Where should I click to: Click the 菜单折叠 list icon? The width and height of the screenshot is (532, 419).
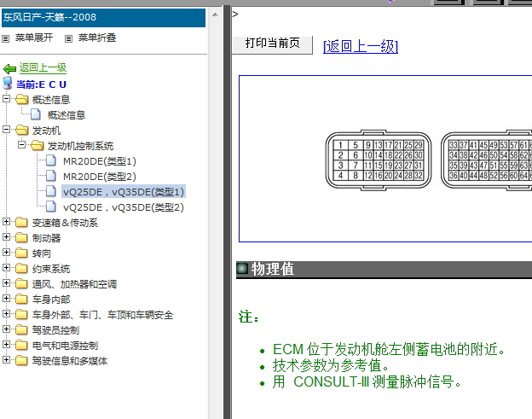(68, 38)
